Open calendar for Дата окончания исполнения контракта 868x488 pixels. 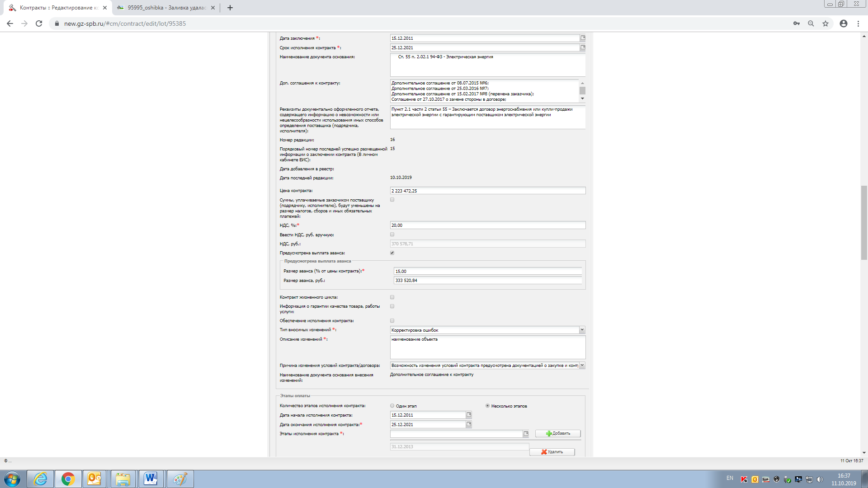(x=469, y=424)
